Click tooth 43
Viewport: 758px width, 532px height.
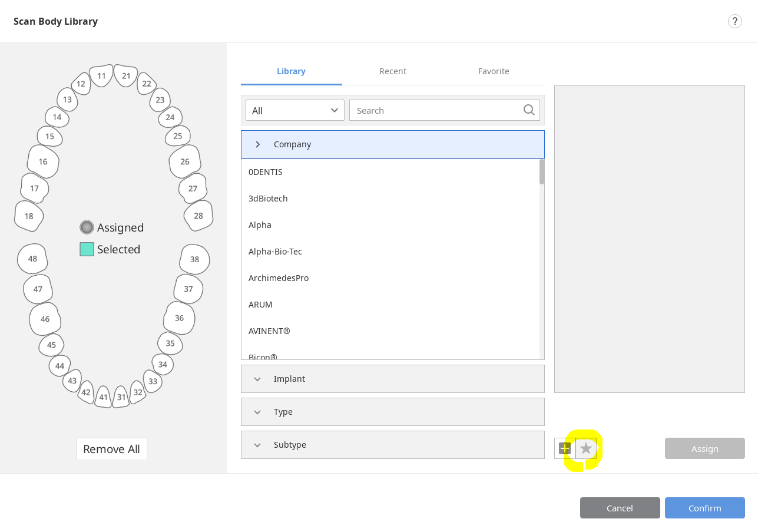(x=72, y=381)
